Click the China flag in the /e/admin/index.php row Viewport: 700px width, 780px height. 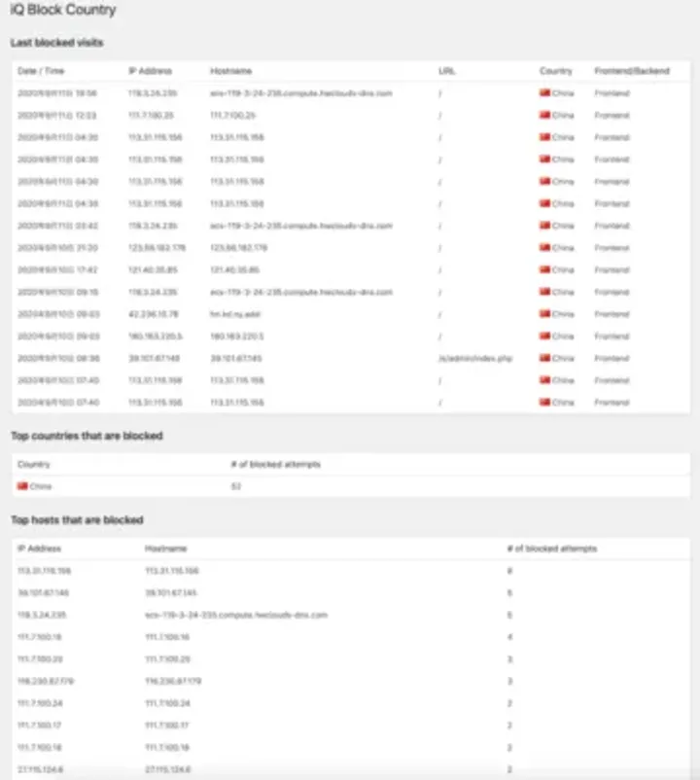click(544, 358)
